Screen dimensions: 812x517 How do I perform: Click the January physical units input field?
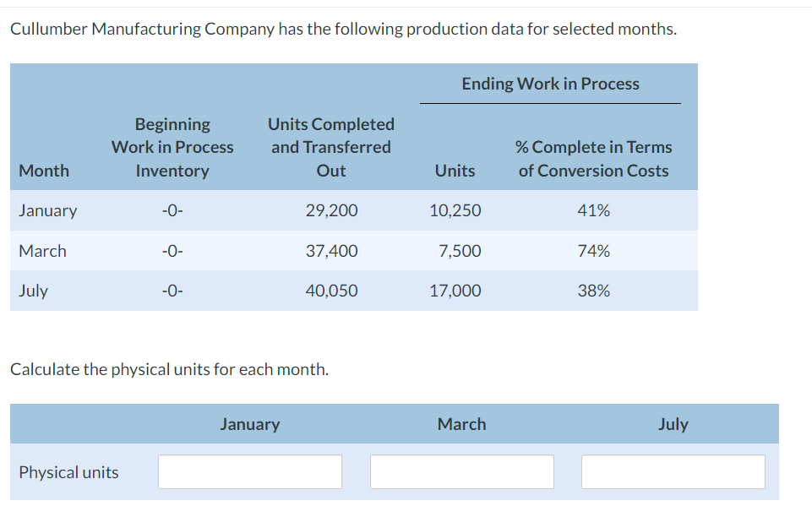[x=249, y=471]
